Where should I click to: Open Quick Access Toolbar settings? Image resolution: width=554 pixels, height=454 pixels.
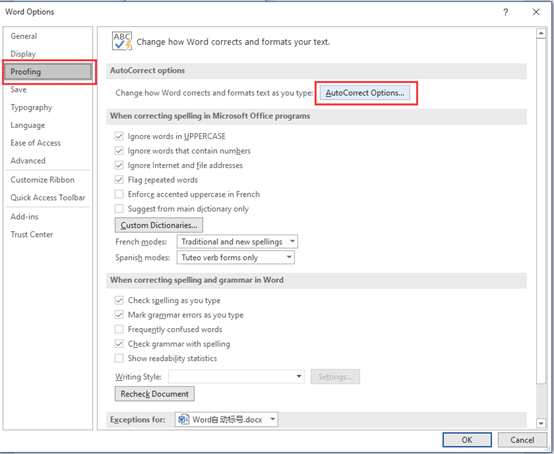(x=48, y=197)
